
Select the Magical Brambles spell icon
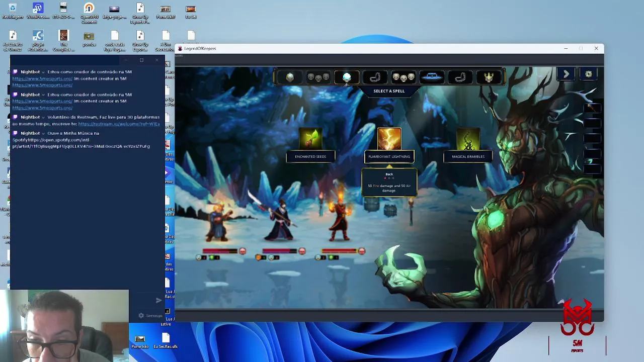pyautogui.click(x=468, y=139)
